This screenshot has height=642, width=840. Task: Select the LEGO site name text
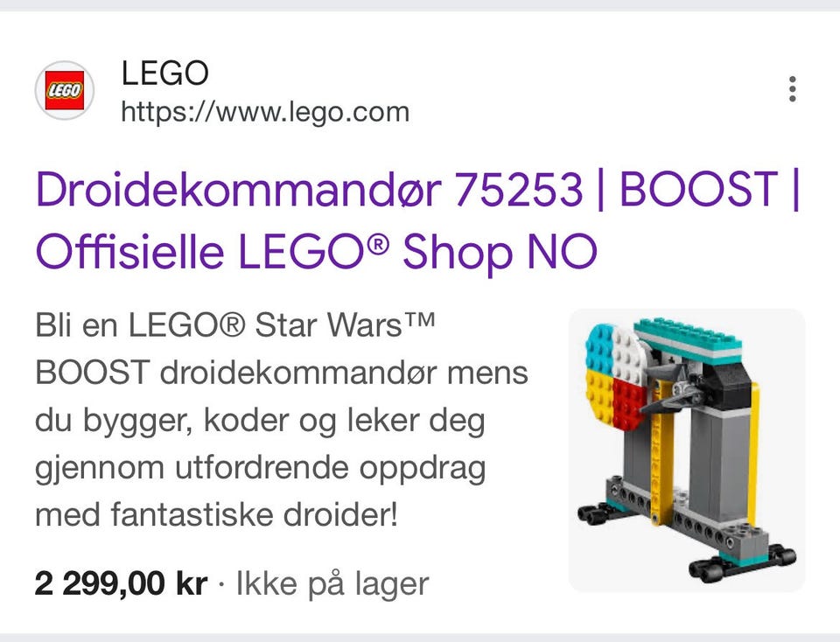[x=165, y=73]
